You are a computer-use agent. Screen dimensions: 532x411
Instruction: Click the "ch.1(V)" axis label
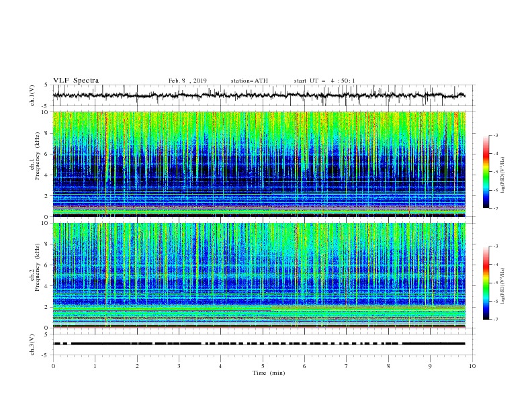(x=32, y=95)
